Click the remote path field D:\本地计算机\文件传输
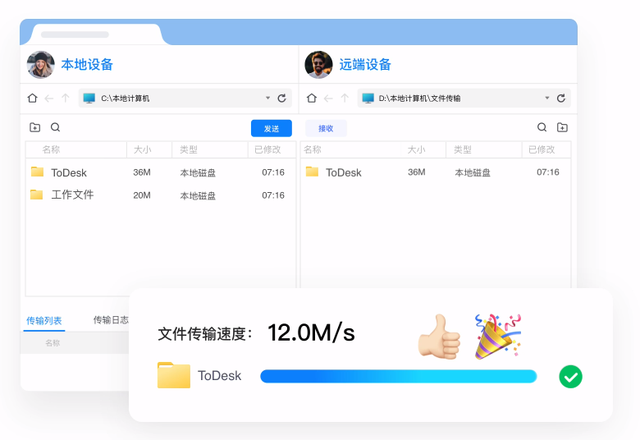The height and width of the screenshot is (440, 640). tap(464, 98)
